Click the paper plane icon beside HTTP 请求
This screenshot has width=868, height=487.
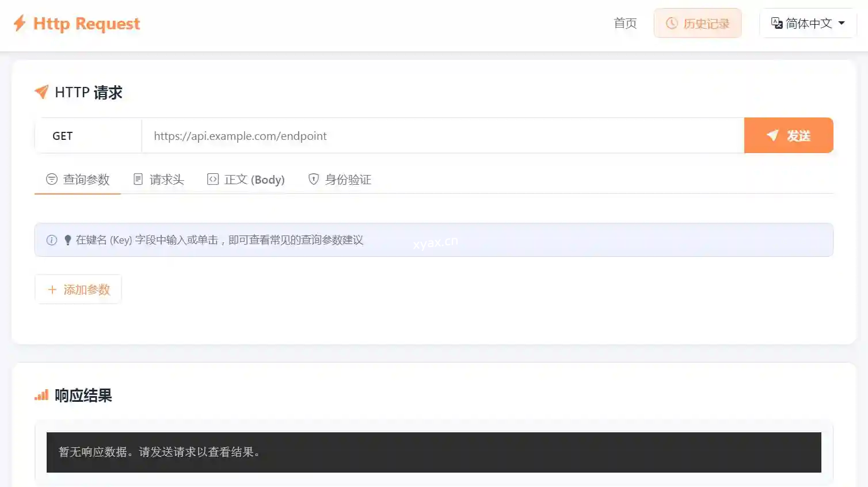pyautogui.click(x=41, y=92)
